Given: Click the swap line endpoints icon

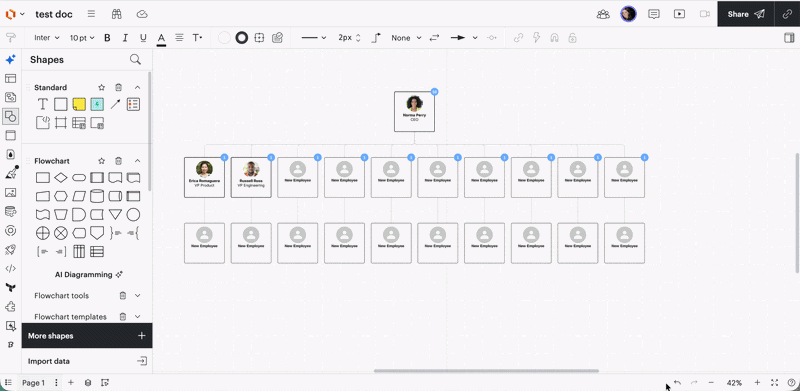Looking at the screenshot, I should 434,38.
